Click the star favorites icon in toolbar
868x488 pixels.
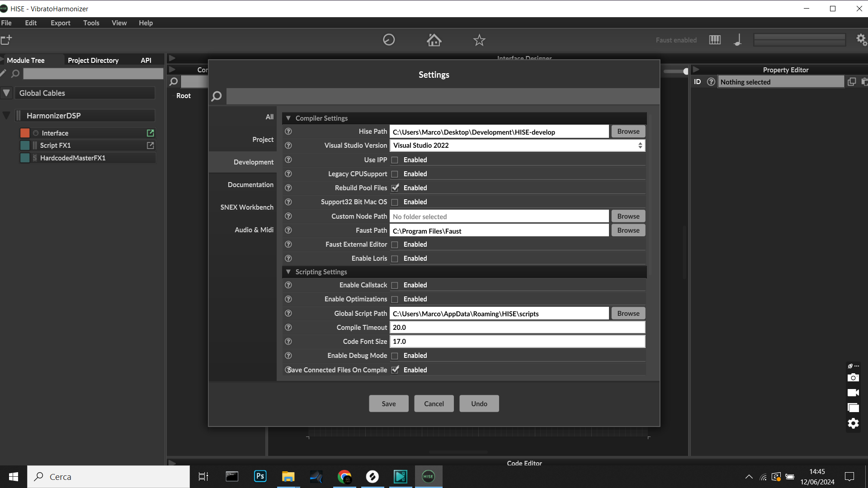479,40
